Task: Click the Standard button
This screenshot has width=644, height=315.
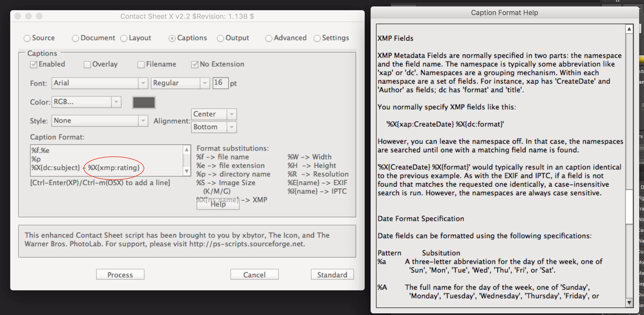Action: (332, 274)
